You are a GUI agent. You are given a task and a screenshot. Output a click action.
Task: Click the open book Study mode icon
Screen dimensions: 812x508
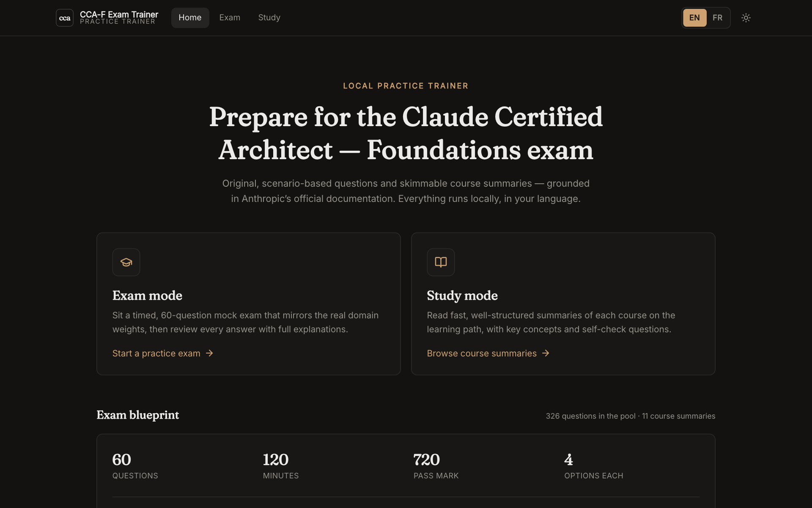pyautogui.click(x=441, y=262)
